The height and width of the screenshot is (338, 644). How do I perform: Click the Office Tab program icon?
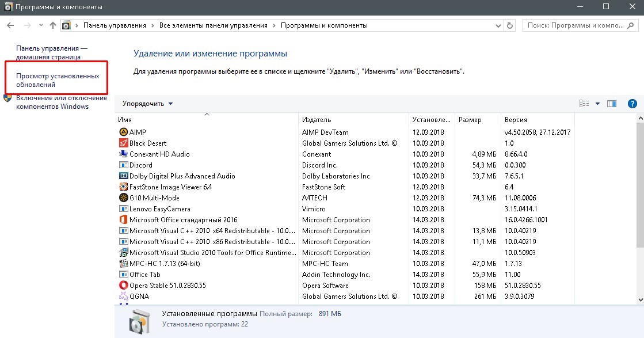(123, 274)
